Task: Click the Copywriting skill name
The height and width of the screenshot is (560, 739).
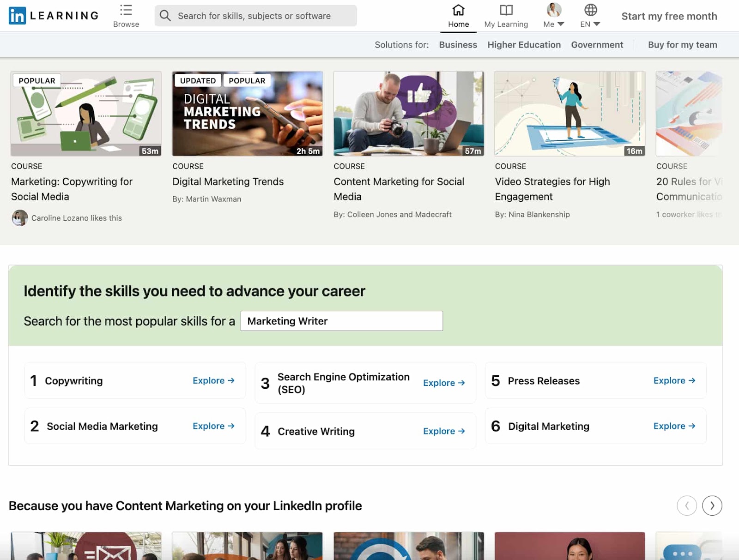Action: click(x=74, y=380)
